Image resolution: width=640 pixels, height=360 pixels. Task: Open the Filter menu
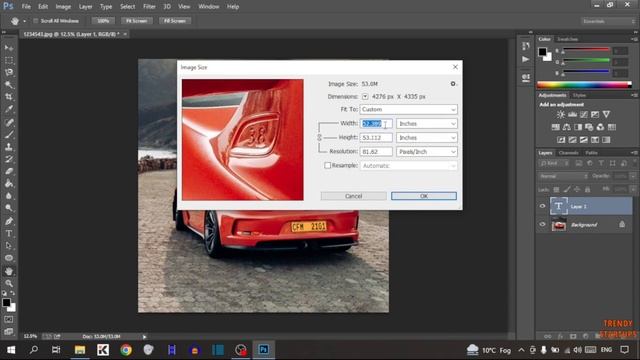click(149, 7)
